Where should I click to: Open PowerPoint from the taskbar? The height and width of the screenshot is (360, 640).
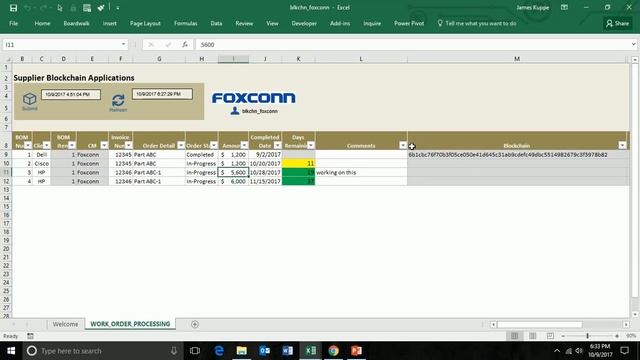tap(356, 351)
